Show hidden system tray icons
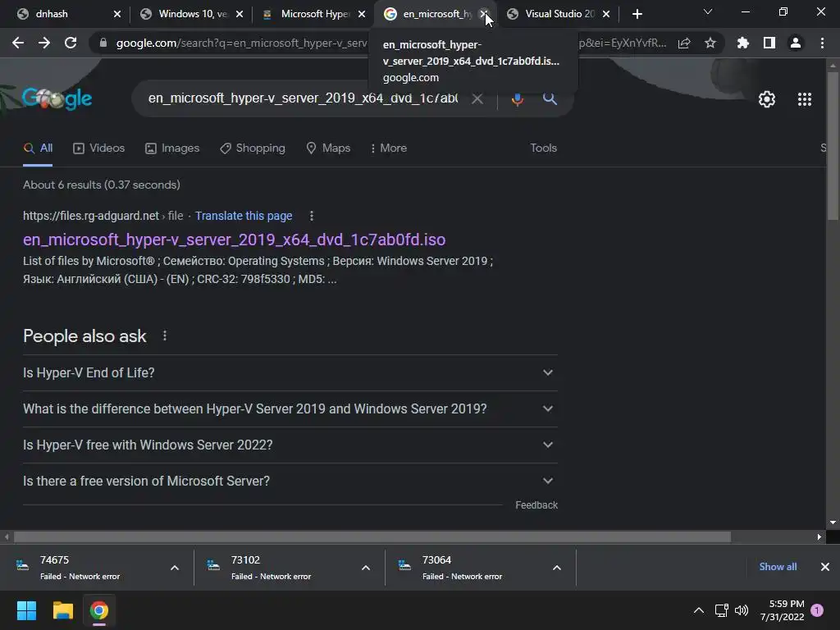Screen dimensions: 840x630 pos(699,610)
